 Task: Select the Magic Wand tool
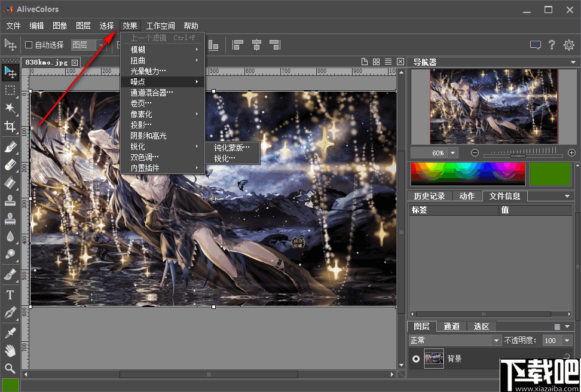coord(10,108)
